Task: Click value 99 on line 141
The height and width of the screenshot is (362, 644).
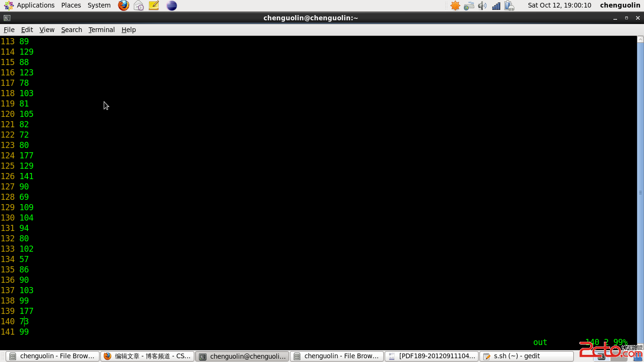Action: click(24, 332)
